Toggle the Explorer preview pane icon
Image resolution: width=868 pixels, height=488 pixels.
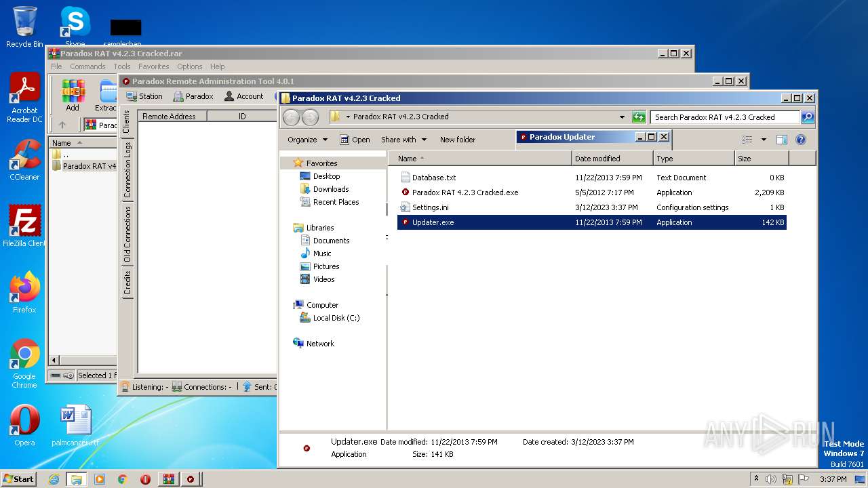click(x=782, y=140)
